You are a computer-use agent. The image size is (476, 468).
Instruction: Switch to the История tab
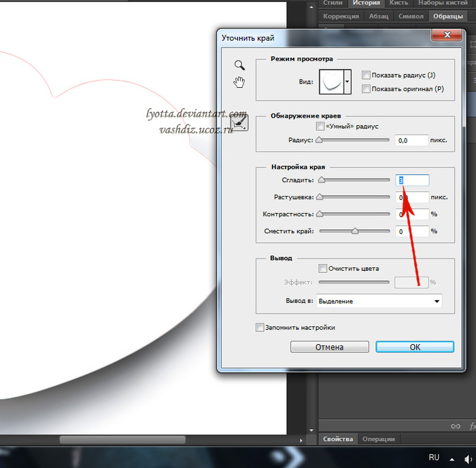(x=366, y=3)
